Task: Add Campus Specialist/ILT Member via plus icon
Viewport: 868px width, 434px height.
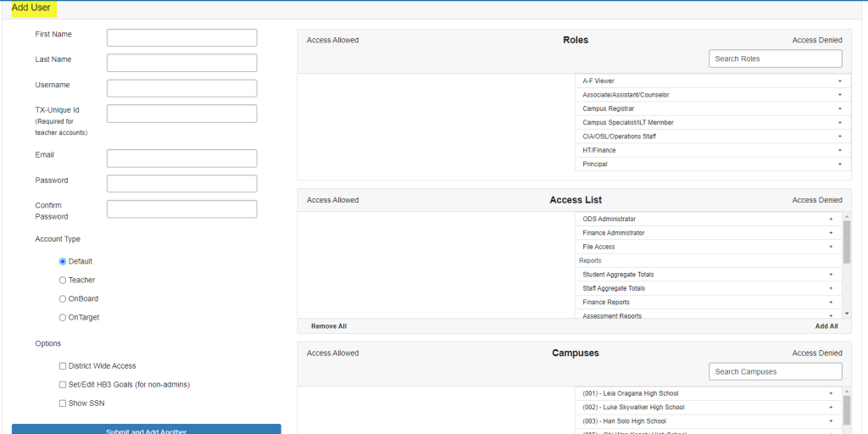Action: (840, 122)
